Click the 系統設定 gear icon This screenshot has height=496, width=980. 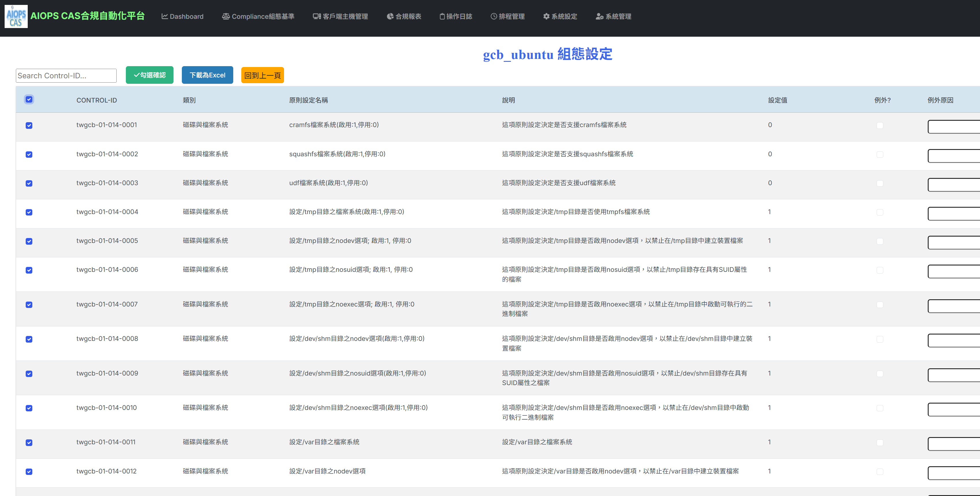[546, 16]
